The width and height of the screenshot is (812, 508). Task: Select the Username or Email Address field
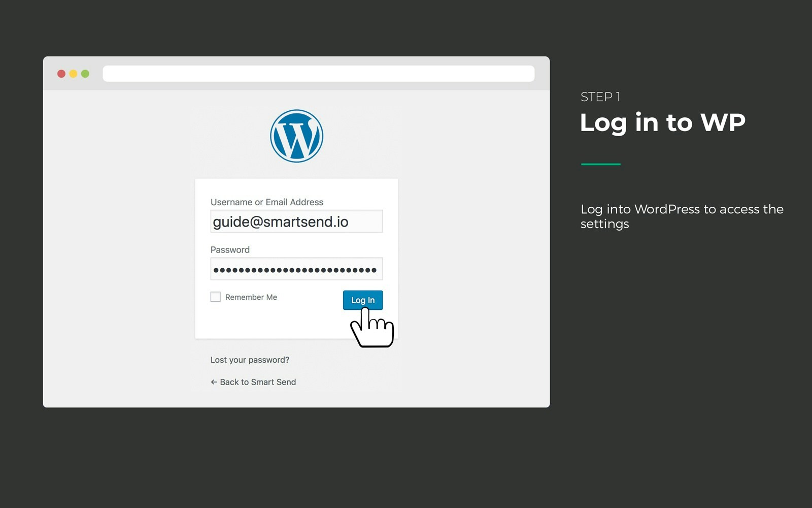(x=296, y=221)
